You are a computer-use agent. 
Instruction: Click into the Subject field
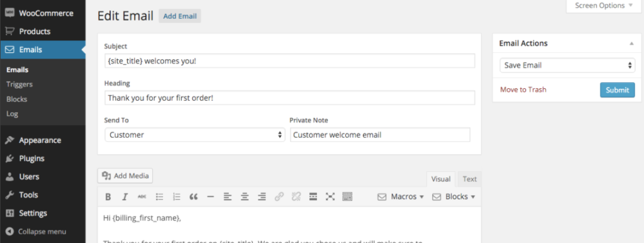pyautogui.click(x=289, y=61)
